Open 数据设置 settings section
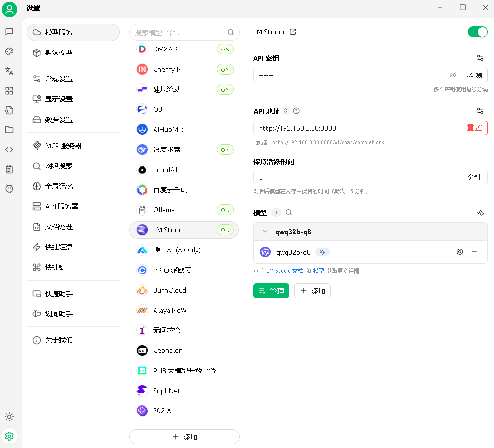 73,120
